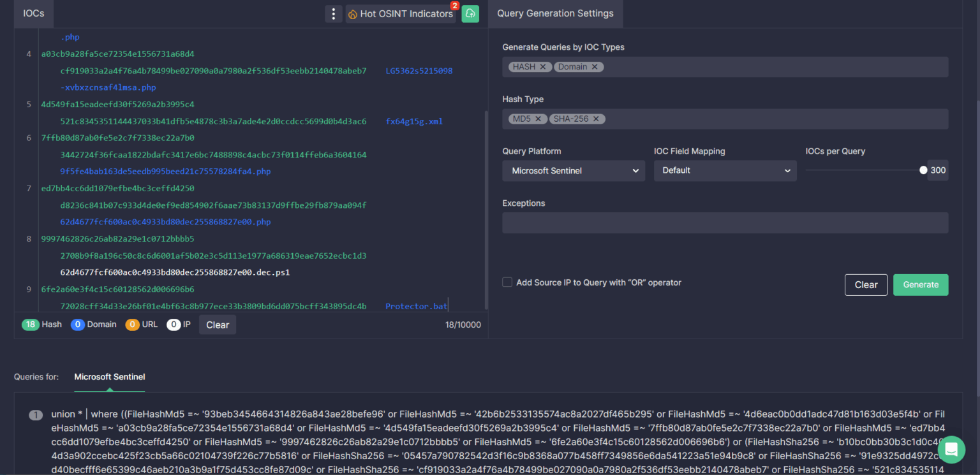Select the Microsoft Sentinel queries tab
980x475 pixels.
click(x=109, y=377)
